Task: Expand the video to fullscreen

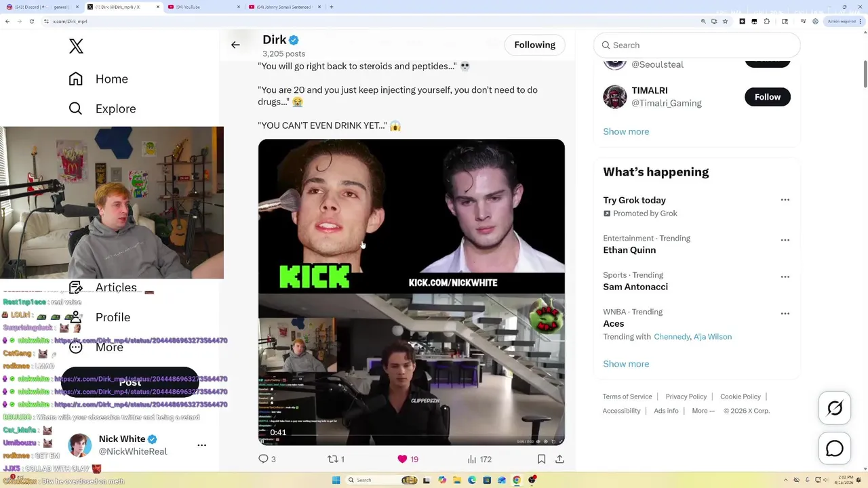Action: point(561,441)
